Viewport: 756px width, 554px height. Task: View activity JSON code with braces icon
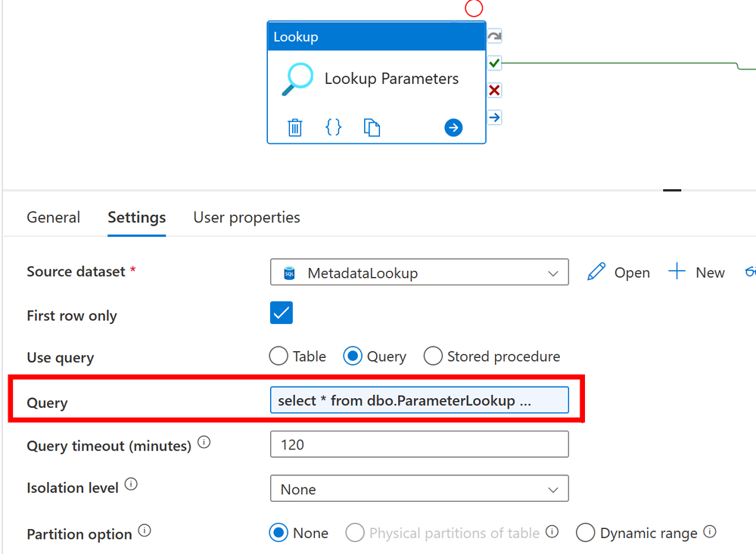[333, 127]
